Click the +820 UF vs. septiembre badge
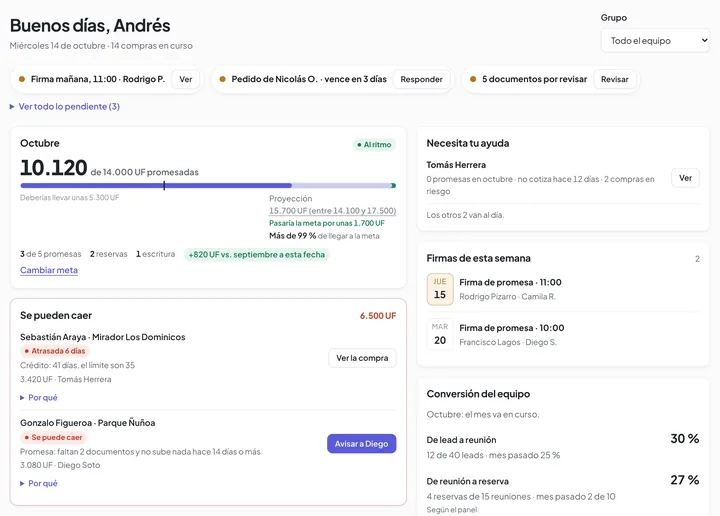 coord(257,254)
